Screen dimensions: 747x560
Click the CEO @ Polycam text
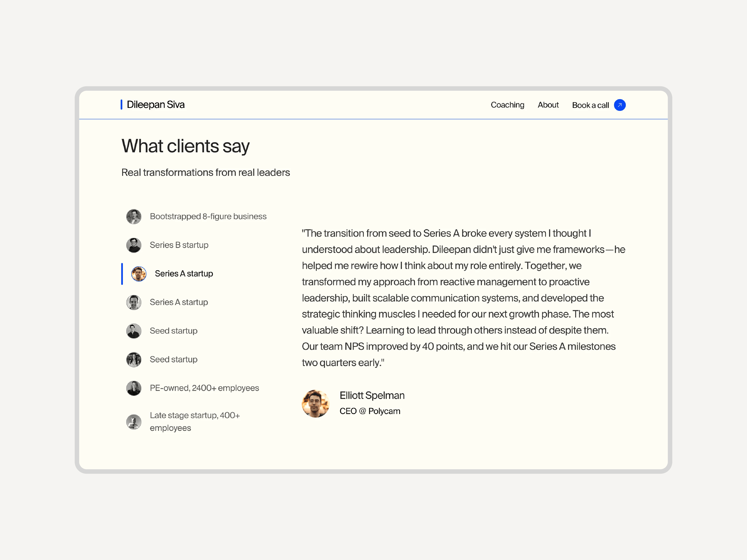click(370, 411)
